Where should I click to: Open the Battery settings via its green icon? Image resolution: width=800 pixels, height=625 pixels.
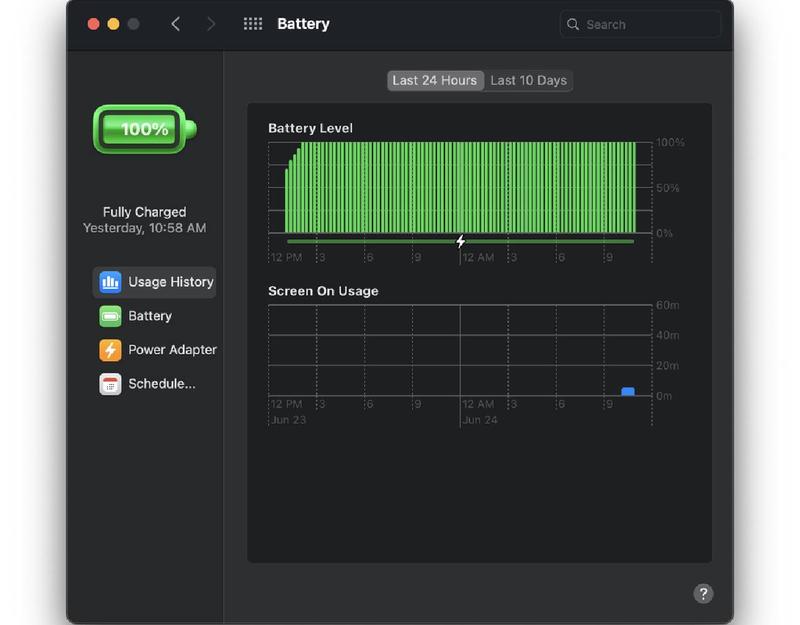pos(110,316)
